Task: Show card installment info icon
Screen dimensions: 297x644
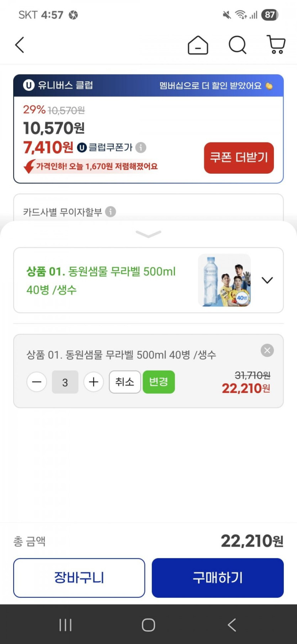Action: (x=111, y=212)
